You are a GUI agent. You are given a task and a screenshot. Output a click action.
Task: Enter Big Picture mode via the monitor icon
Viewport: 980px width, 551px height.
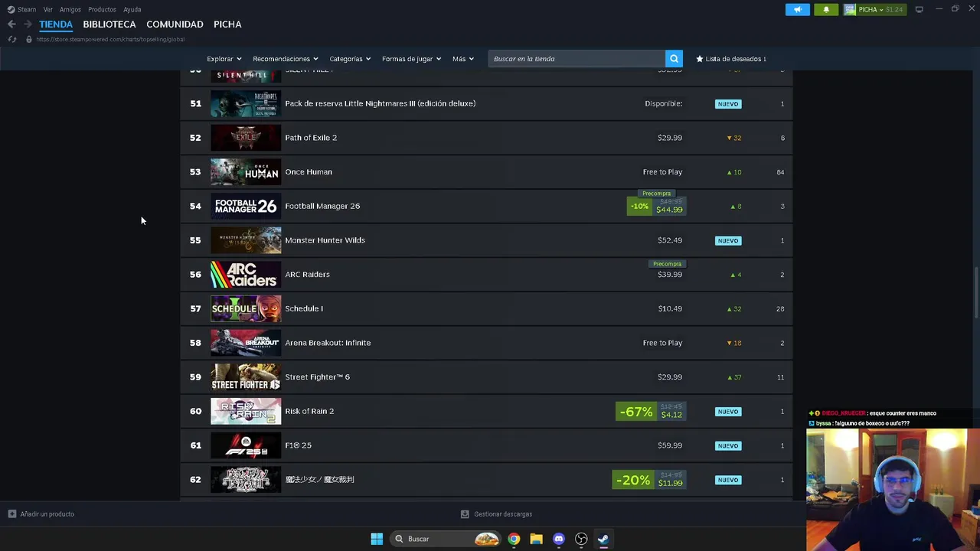tap(919, 9)
